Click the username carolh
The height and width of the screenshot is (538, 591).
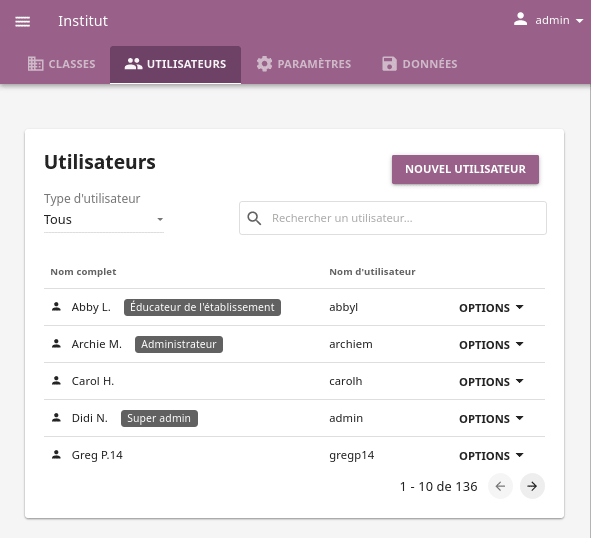(346, 381)
